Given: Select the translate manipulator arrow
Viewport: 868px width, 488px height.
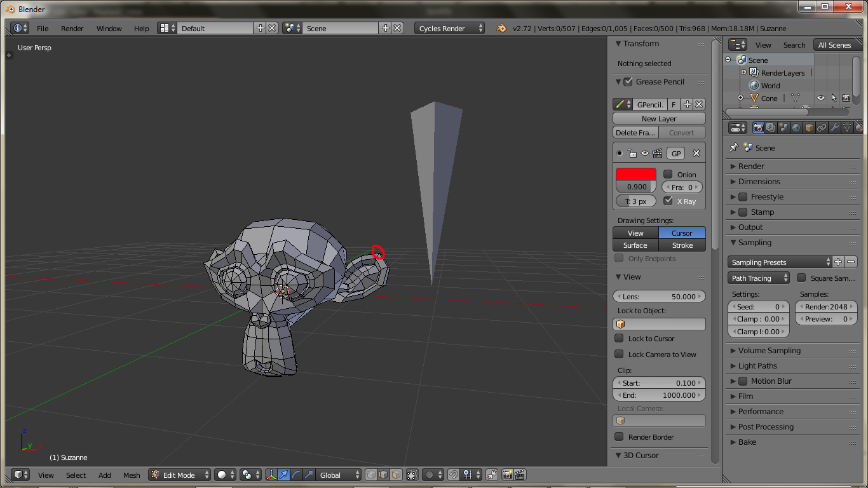Looking at the screenshot, I should click(283, 475).
